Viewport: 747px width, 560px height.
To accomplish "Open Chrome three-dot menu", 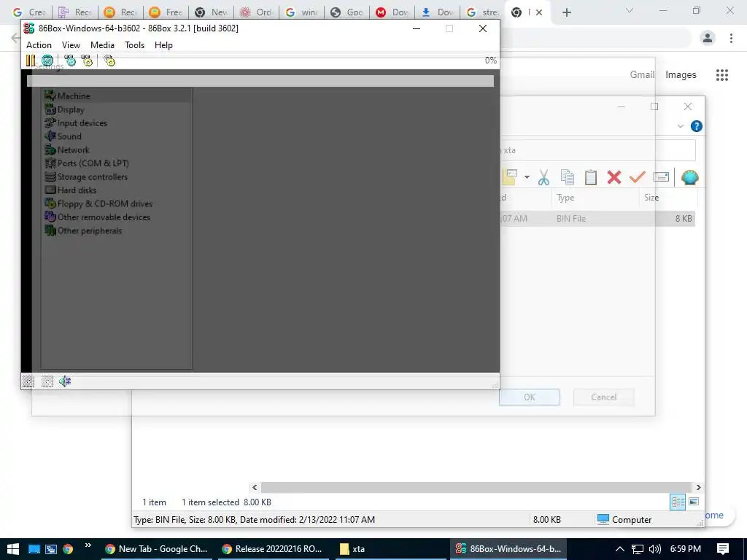I will coord(731,38).
